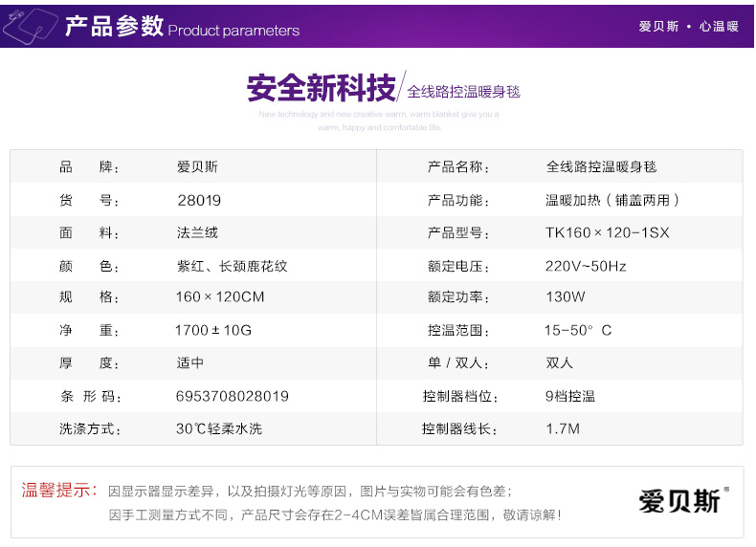Image resolution: width=756 pixels, height=547 pixels.
Task: Click the gray English tagline under headline
Action: (379, 120)
